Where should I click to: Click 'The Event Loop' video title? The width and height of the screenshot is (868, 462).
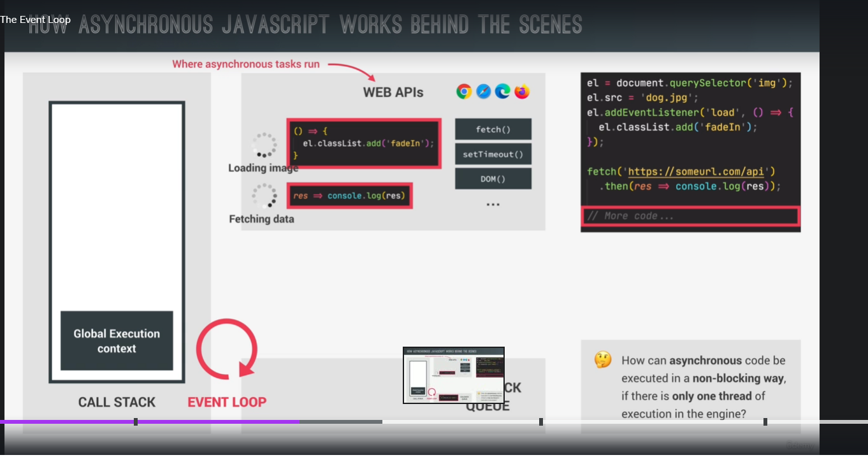click(36, 20)
